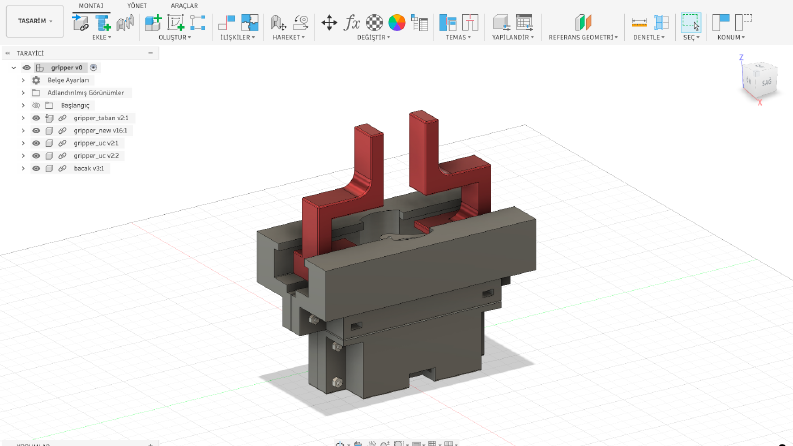This screenshot has width=793, height=446.
Task: Click the Capture Position icon in KONUM
Action: (x=721, y=23)
